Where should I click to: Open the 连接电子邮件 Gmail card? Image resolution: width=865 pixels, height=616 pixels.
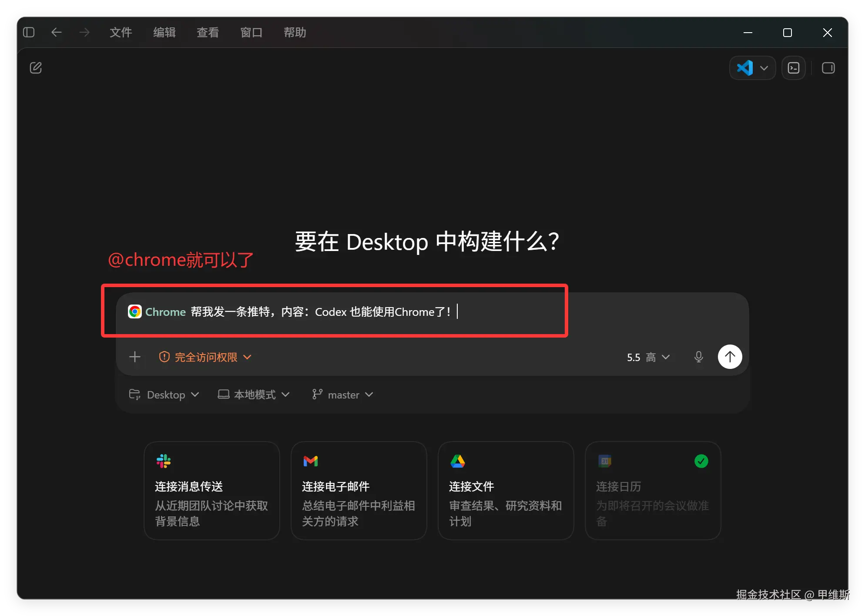(x=359, y=491)
